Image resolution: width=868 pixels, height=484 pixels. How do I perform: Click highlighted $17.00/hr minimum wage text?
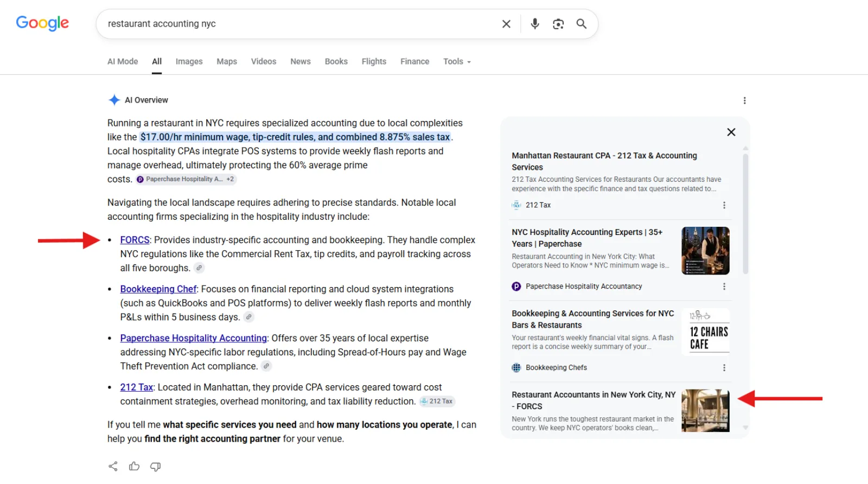[x=295, y=137]
